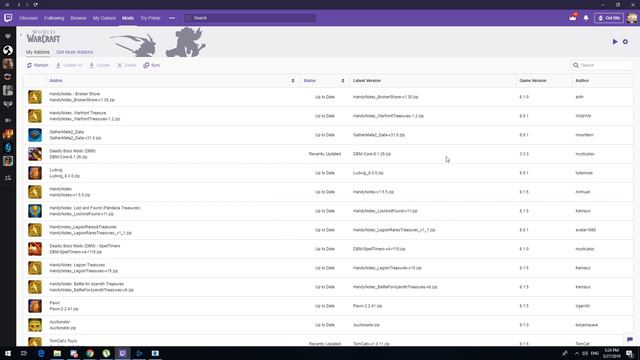Select the Mods menu item
The height and width of the screenshot is (360, 640).
click(128, 18)
